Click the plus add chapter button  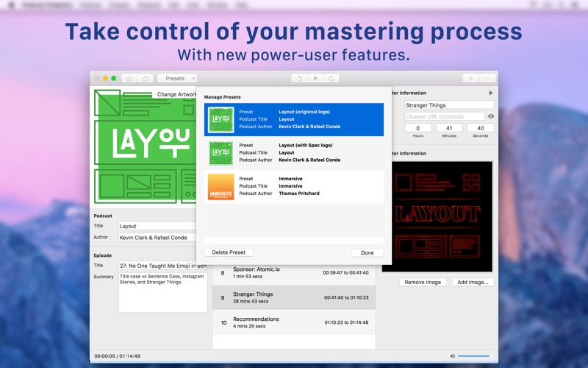[471, 79]
